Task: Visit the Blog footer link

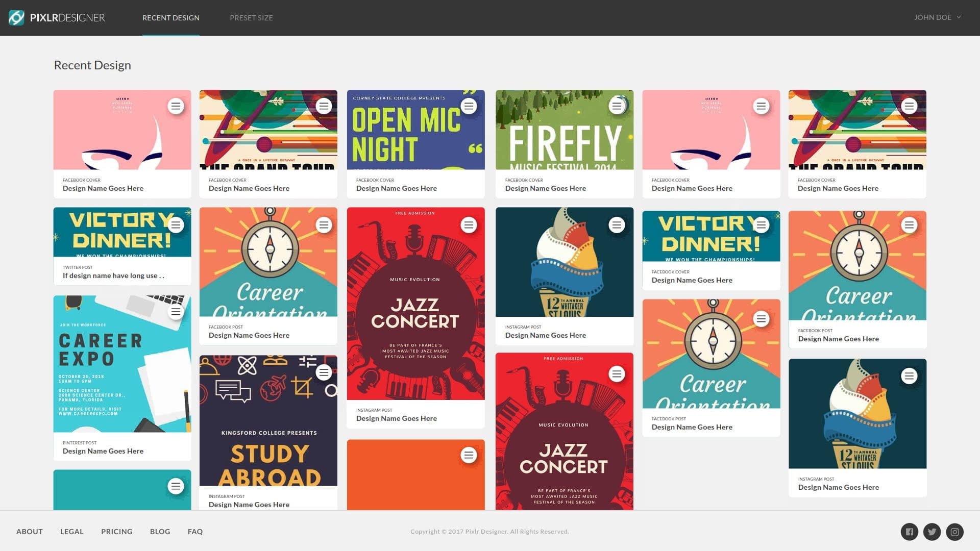Action: tap(160, 532)
